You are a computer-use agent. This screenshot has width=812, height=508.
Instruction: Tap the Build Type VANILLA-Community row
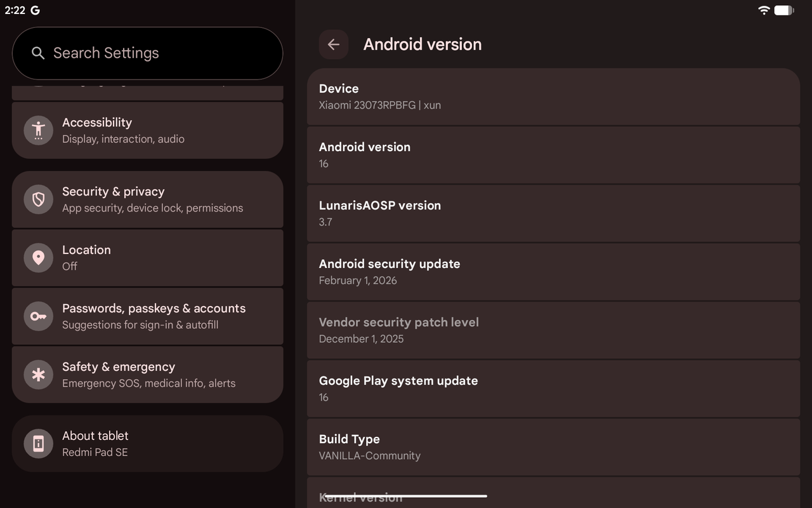tap(553, 447)
